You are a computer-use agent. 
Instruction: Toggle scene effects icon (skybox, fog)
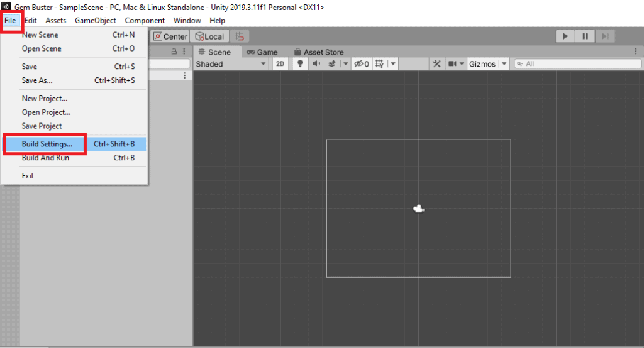tap(331, 63)
